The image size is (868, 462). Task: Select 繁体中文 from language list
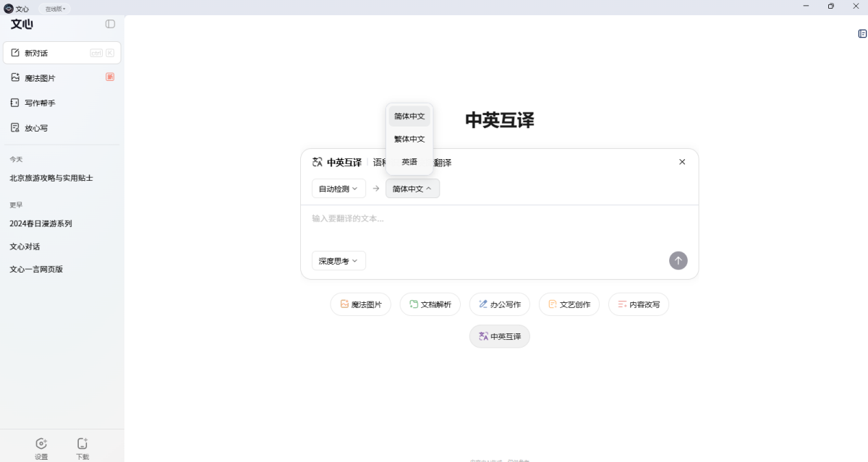pyautogui.click(x=409, y=139)
